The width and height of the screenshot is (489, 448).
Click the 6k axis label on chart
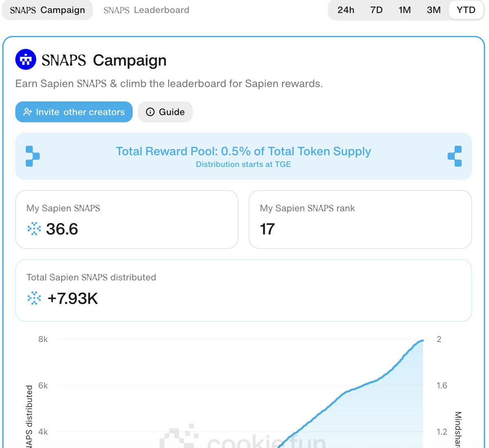43,385
